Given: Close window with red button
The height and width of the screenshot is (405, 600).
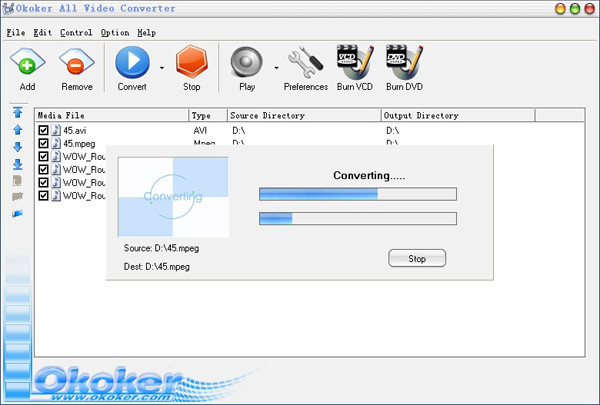Looking at the screenshot, I should (590, 9).
